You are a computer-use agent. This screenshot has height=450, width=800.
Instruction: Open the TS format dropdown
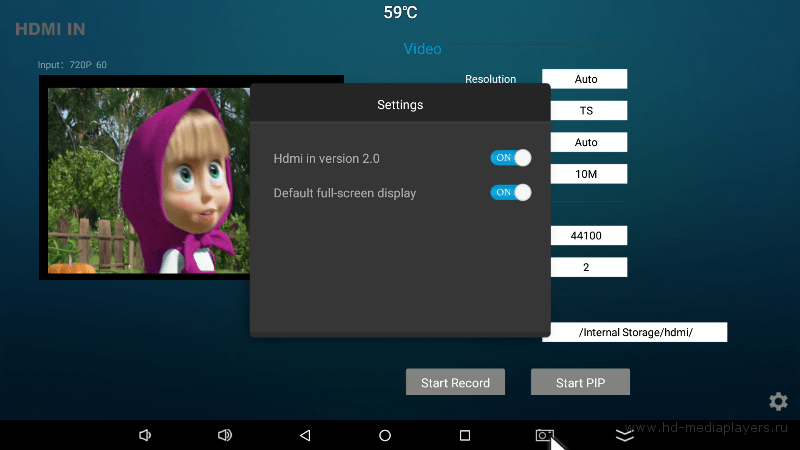click(589, 111)
